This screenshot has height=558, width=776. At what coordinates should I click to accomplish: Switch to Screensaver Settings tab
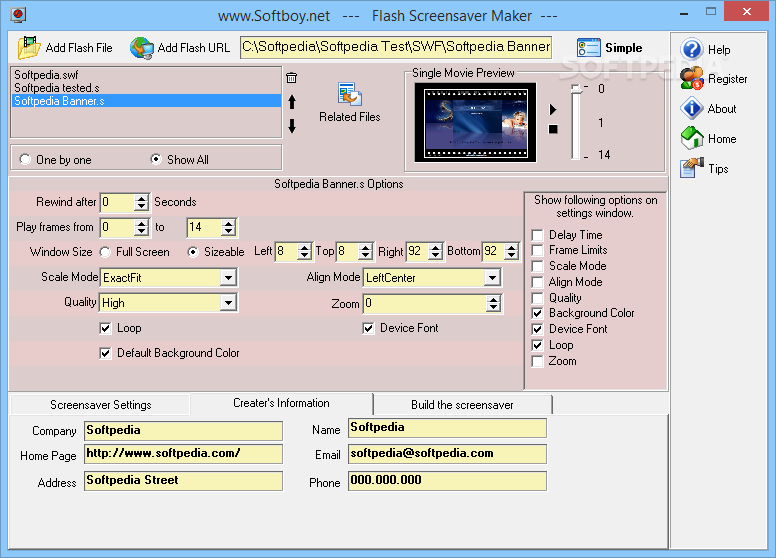(x=100, y=405)
